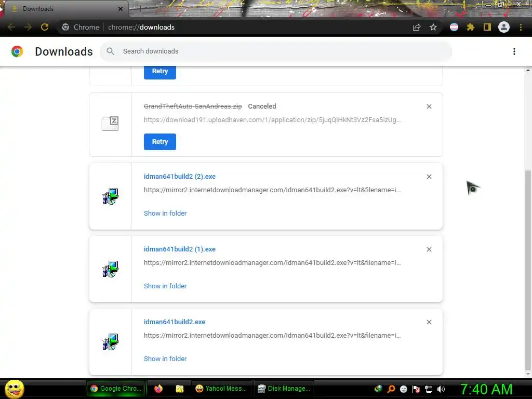Click the flag with red X tray icon
The height and width of the screenshot is (399, 532).
tap(416, 389)
